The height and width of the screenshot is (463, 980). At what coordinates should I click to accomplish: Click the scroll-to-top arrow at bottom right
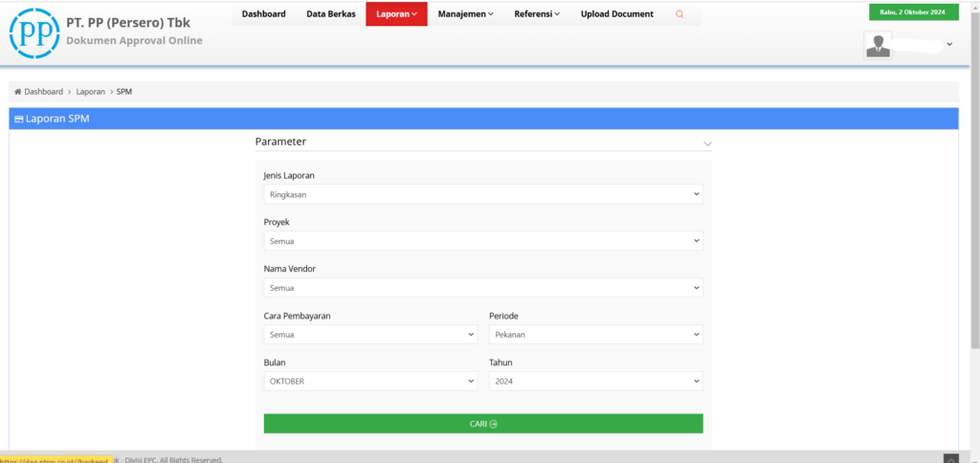(950, 458)
